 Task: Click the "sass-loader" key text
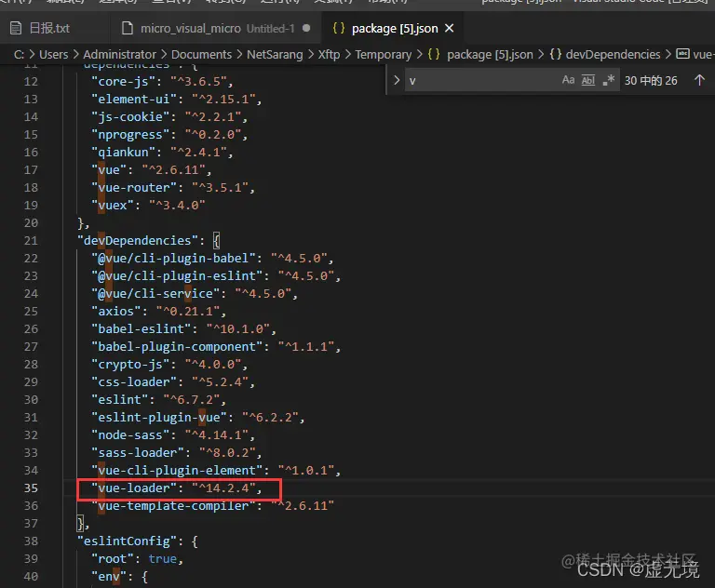pos(137,453)
